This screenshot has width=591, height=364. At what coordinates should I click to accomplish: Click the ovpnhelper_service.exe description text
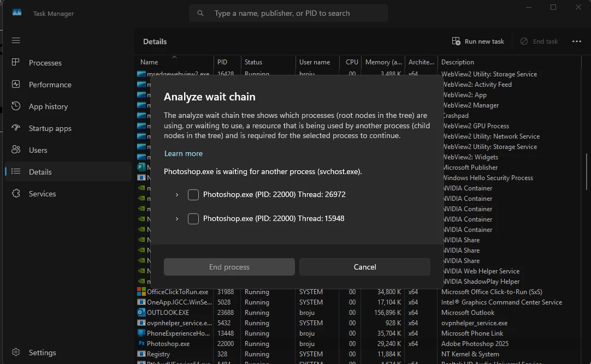pyautogui.click(x=475, y=323)
